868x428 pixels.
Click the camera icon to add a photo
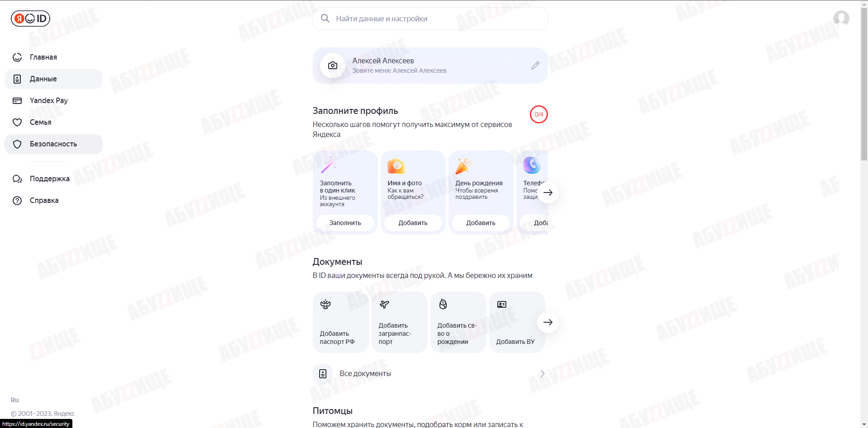(333, 66)
